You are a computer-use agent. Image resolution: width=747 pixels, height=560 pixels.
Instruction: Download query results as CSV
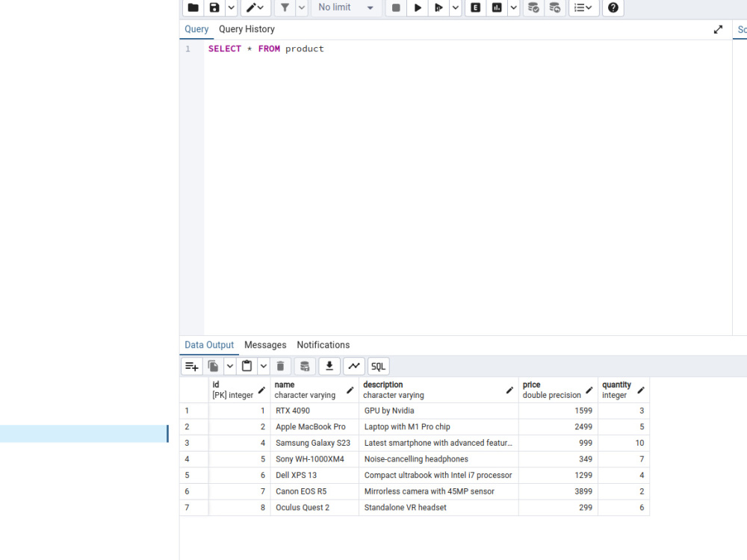(x=329, y=366)
